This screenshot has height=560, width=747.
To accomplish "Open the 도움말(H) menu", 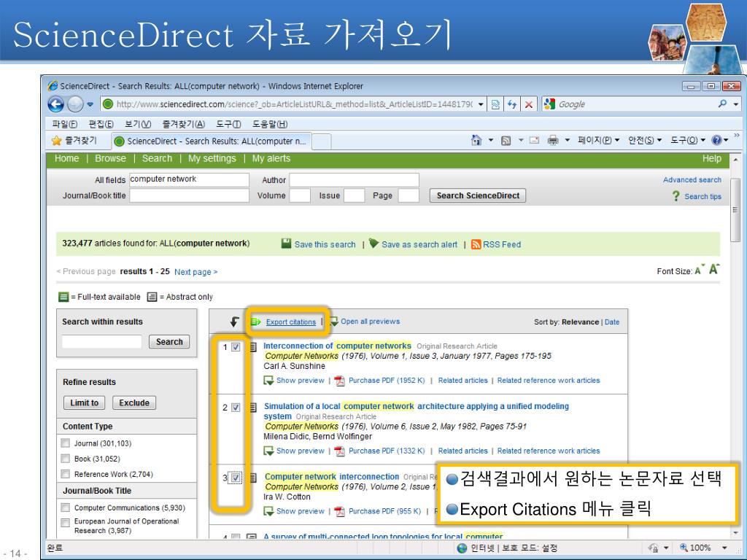I will [270, 124].
